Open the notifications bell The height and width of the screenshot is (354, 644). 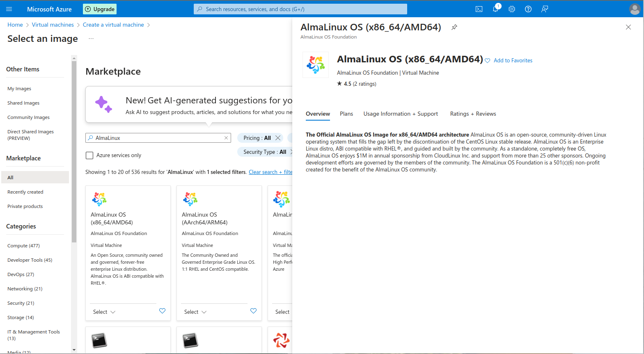pos(495,9)
